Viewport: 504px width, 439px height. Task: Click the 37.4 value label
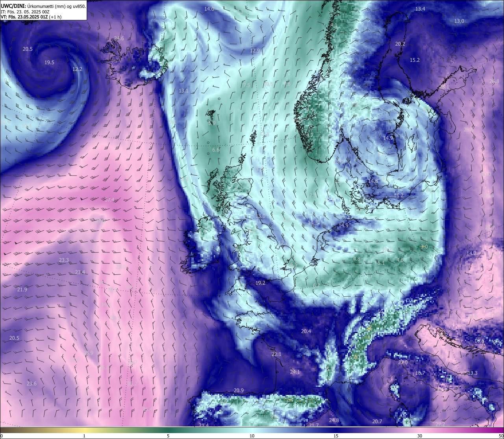click(x=109, y=200)
